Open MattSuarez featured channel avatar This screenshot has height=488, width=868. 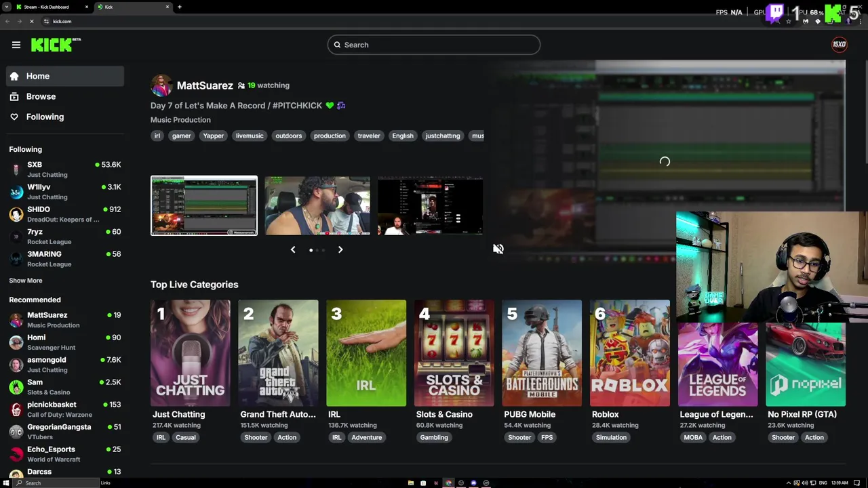point(161,85)
